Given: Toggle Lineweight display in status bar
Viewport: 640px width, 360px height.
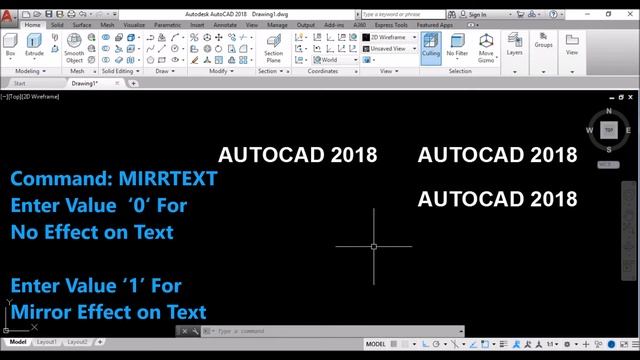Looking at the screenshot, I should tap(503, 344).
